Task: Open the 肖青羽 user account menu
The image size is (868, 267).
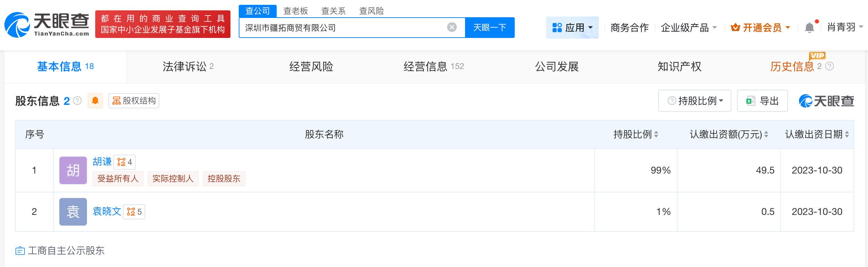Action: [x=845, y=27]
